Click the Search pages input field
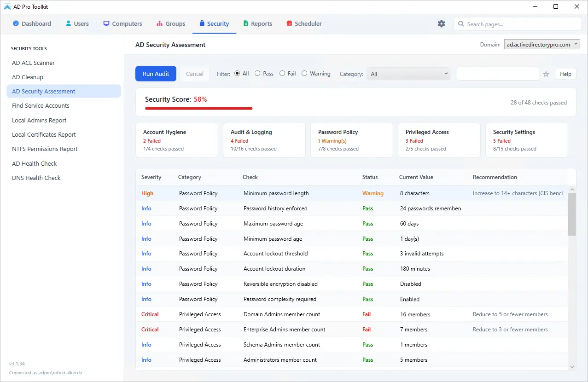588x382 pixels. pyautogui.click(x=518, y=24)
